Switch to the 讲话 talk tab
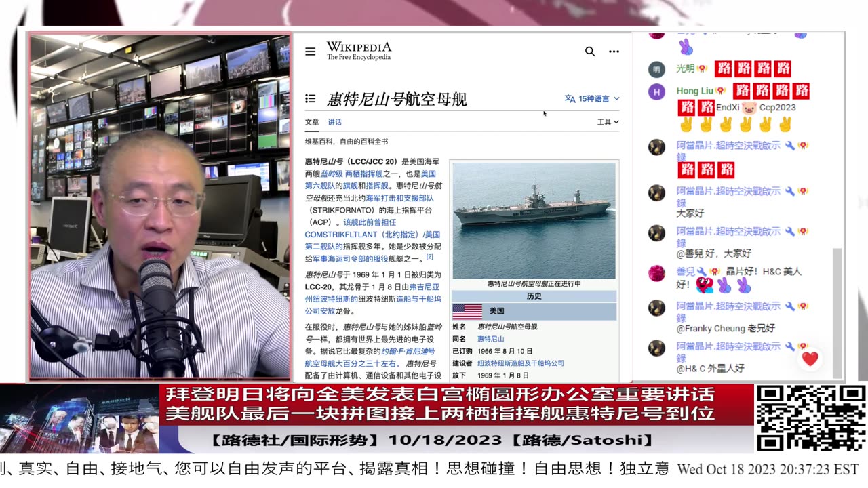The image size is (868, 488). point(335,122)
